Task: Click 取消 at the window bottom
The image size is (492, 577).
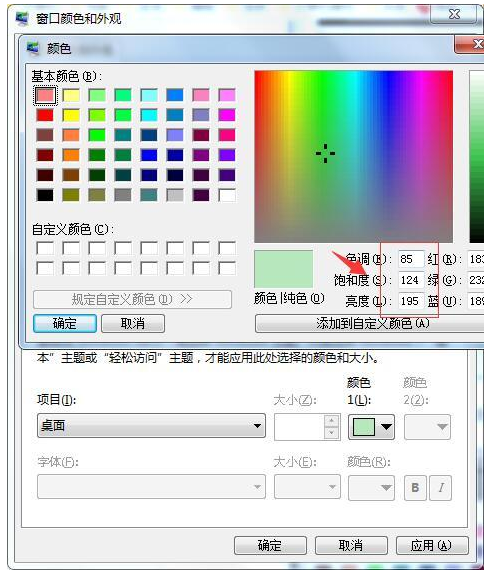Action: [351, 545]
